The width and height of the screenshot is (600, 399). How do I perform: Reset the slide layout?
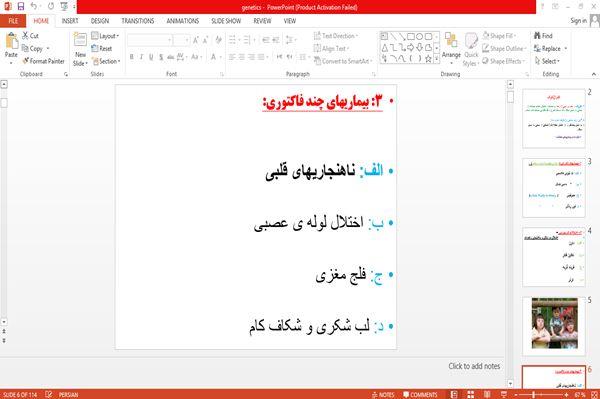click(x=102, y=48)
